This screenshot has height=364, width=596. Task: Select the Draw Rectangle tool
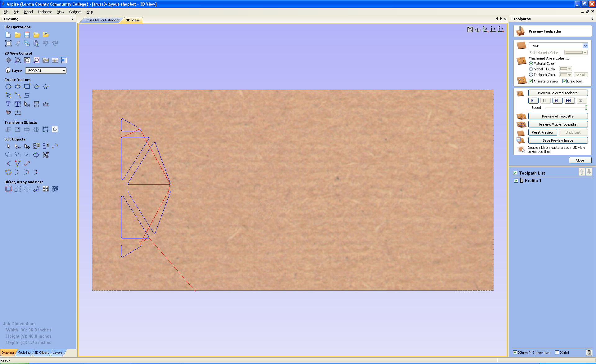(x=27, y=87)
